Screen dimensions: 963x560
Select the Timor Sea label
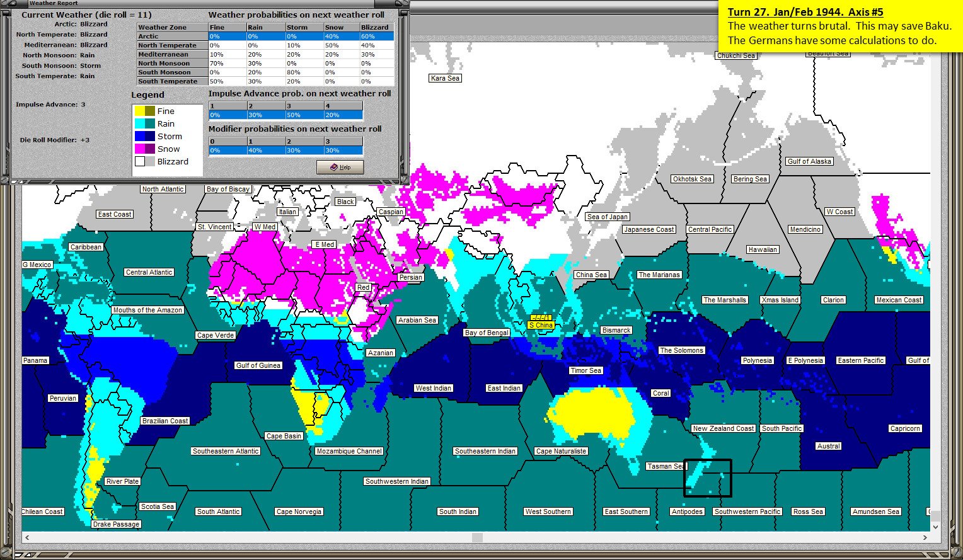(x=585, y=370)
